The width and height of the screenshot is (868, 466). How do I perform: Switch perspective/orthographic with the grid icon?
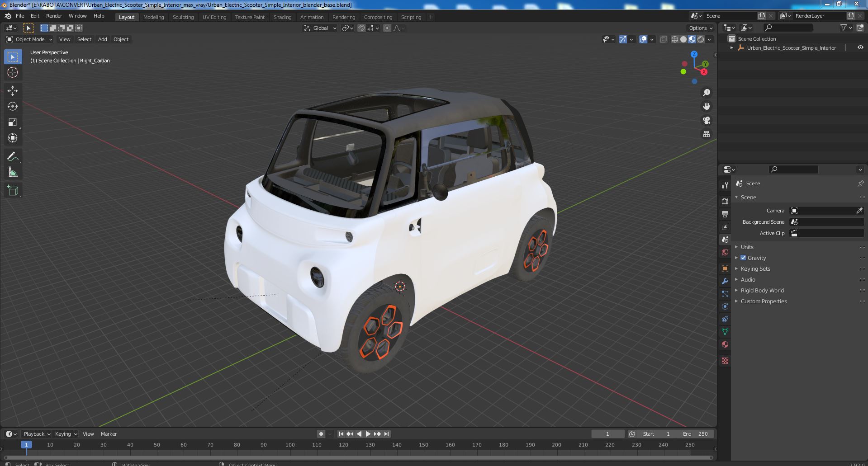pyautogui.click(x=706, y=134)
